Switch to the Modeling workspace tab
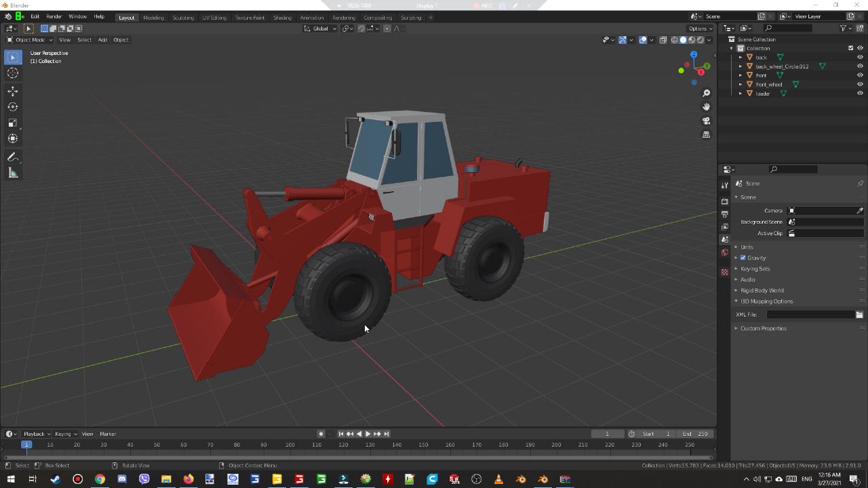The image size is (868, 488). pyautogui.click(x=153, y=18)
